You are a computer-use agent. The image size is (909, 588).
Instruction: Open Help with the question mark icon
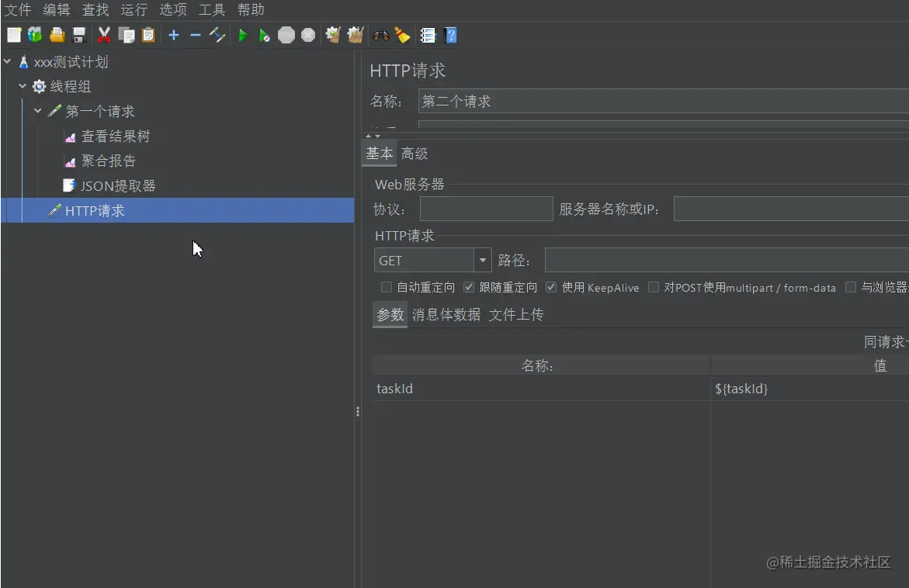click(450, 36)
